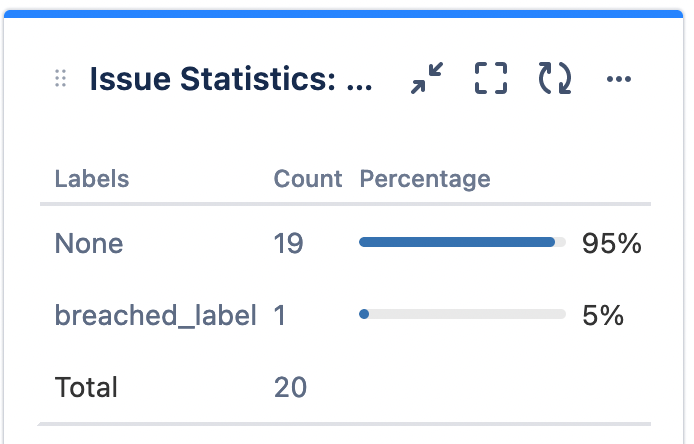This screenshot has width=694, height=444.
Task: Click the Total issue count 20
Action: click(x=290, y=387)
